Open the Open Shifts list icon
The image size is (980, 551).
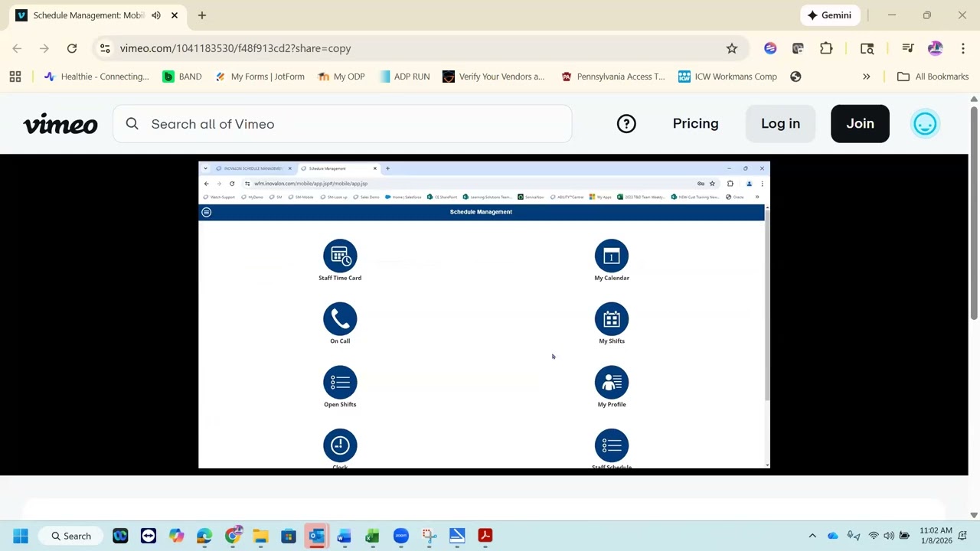pyautogui.click(x=340, y=383)
